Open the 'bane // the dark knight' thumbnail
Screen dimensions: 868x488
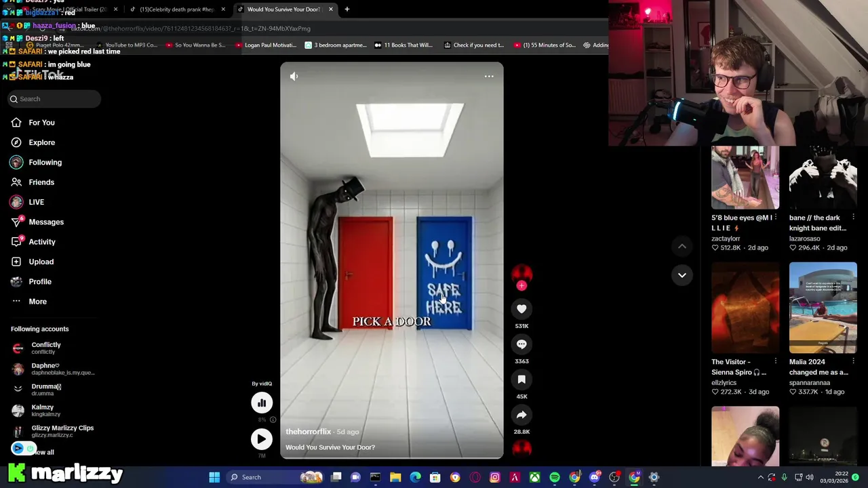point(823,178)
